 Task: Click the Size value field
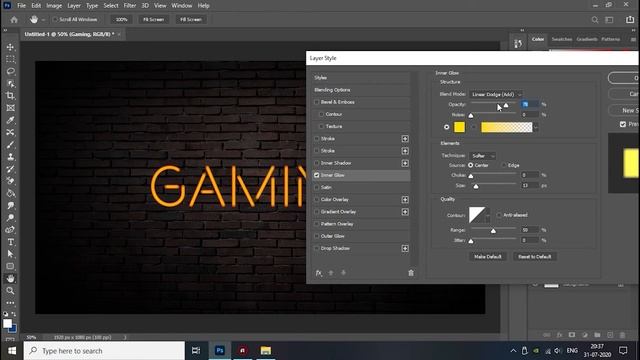[530, 186]
